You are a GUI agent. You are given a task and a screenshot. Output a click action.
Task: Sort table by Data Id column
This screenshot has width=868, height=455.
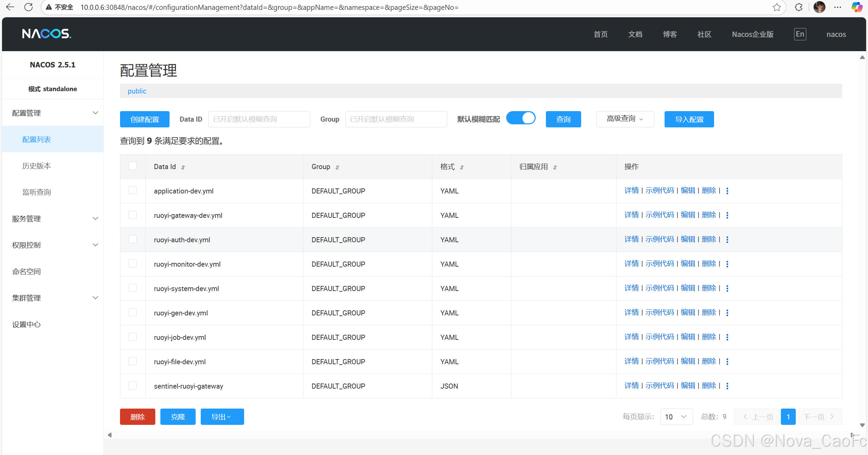183,167
